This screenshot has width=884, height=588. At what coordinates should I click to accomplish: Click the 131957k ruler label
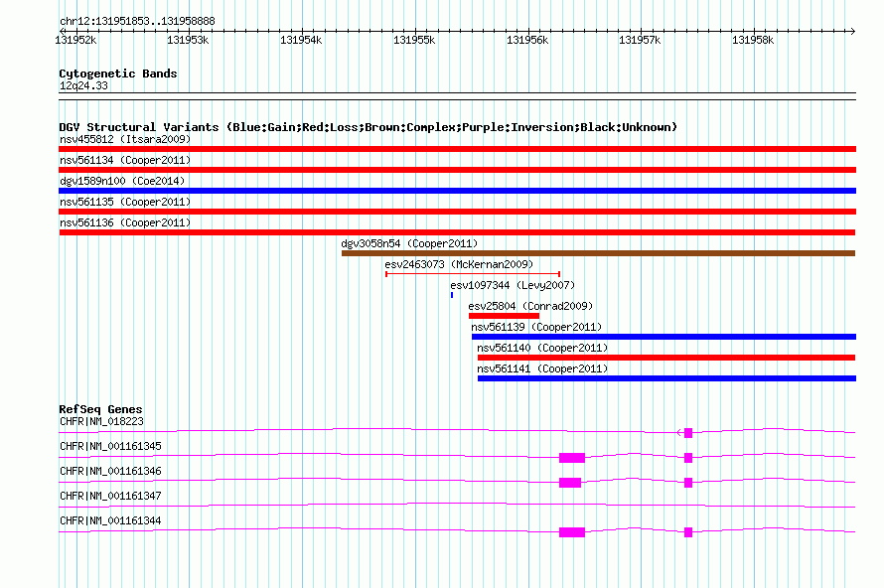tap(640, 40)
